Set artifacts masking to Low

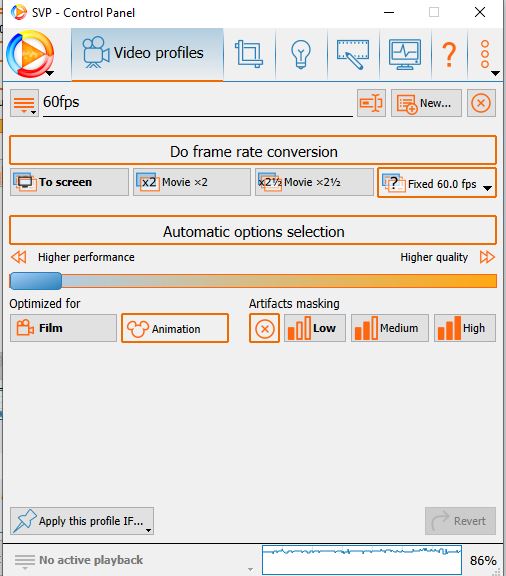(315, 328)
